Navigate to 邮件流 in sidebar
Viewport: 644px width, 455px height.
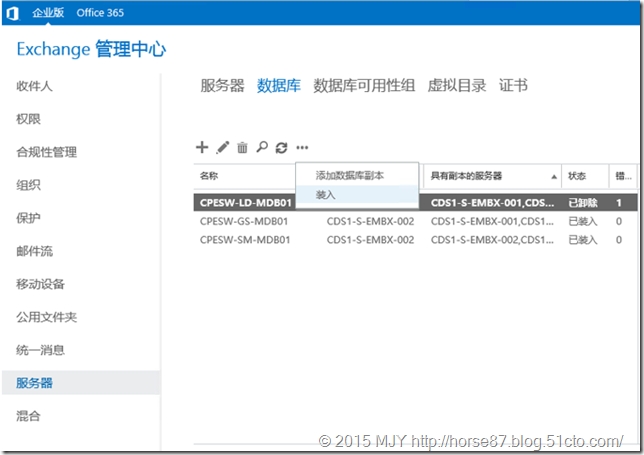pos(34,251)
